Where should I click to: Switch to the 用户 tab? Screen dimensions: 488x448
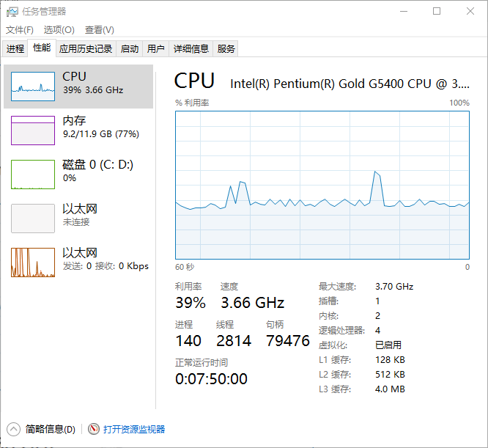point(155,48)
